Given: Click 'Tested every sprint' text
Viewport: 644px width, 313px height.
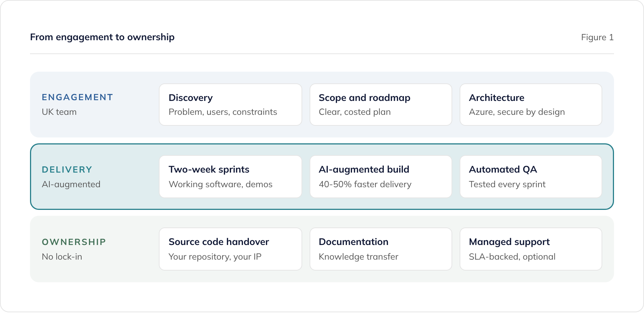Looking at the screenshot, I should click(x=507, y=184).
